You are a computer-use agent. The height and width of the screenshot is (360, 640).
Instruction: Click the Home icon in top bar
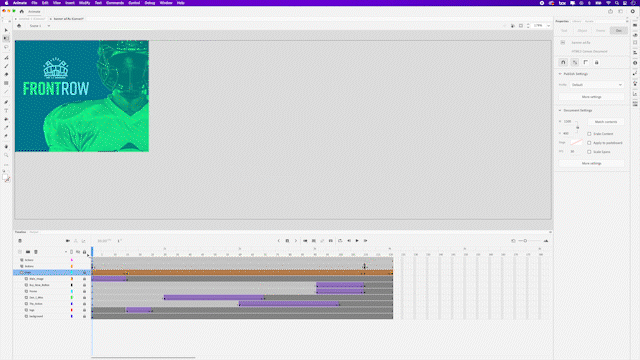[22, 11]
